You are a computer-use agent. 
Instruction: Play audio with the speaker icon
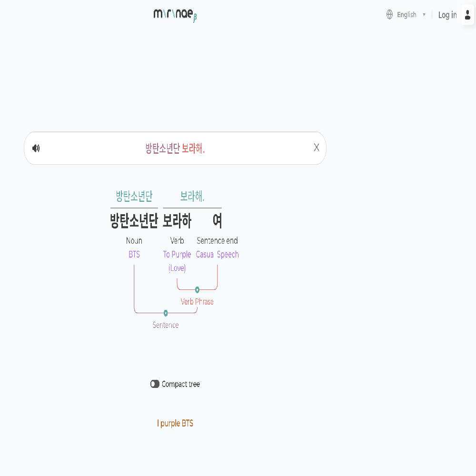36,148
